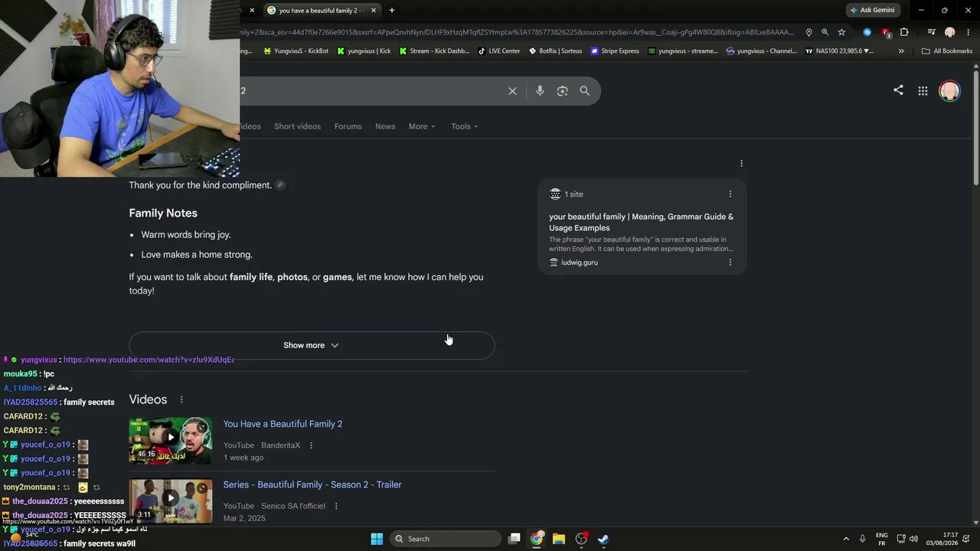Switch to Chrome on the taskbar

[x=537, y=539]
